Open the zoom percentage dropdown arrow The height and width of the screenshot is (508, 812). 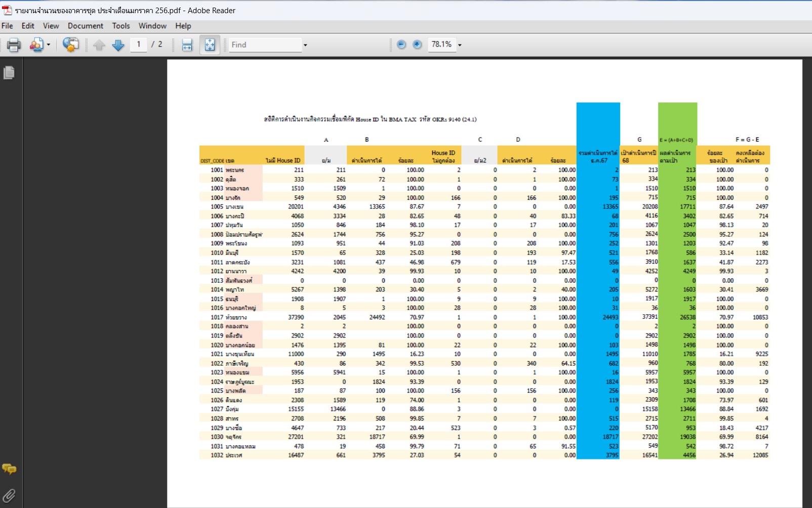coord(460,45)
